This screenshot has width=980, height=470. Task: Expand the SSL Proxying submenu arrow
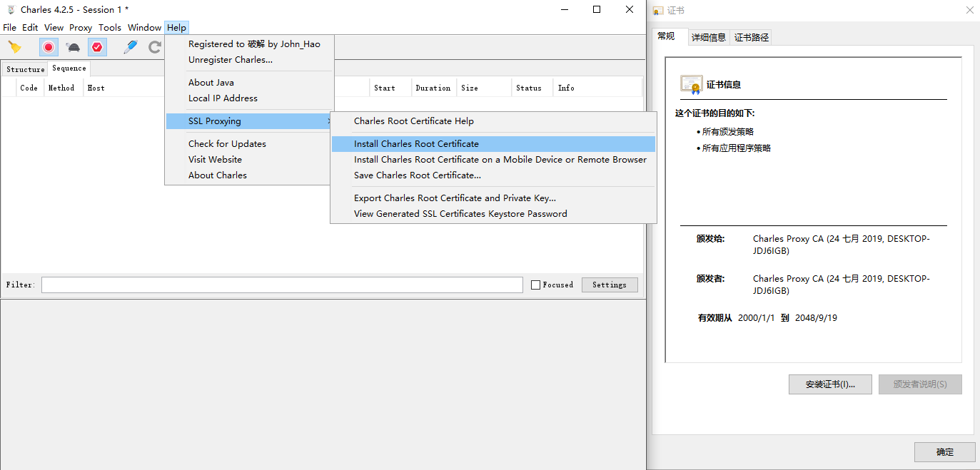328,121
